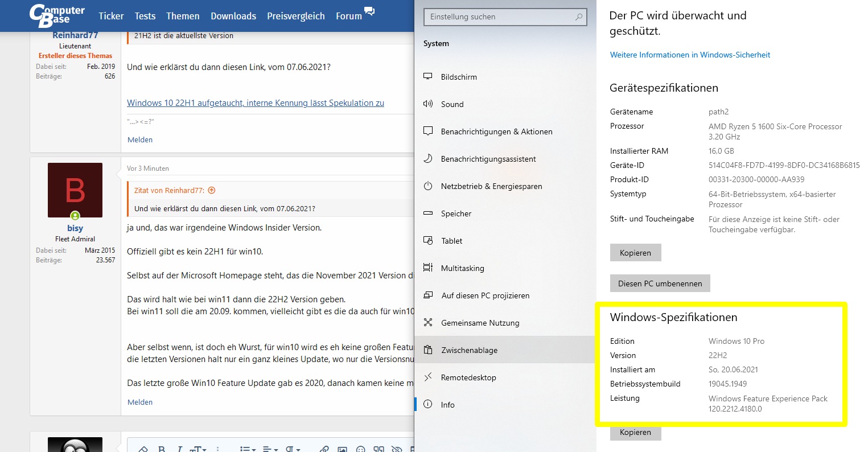
Task: Select Gemeinsame Nutzung share icon
Action: click(x=428, y=322)
